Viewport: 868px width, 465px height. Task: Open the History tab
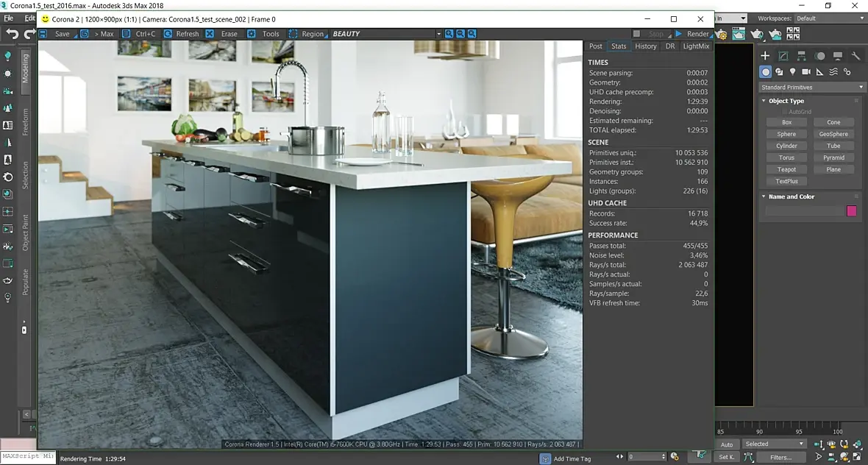[x=645, y=46]
